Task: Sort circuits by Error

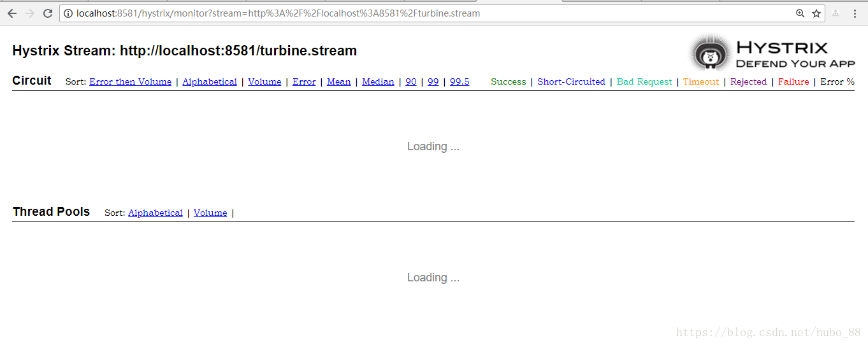Action: pos(304,81)
